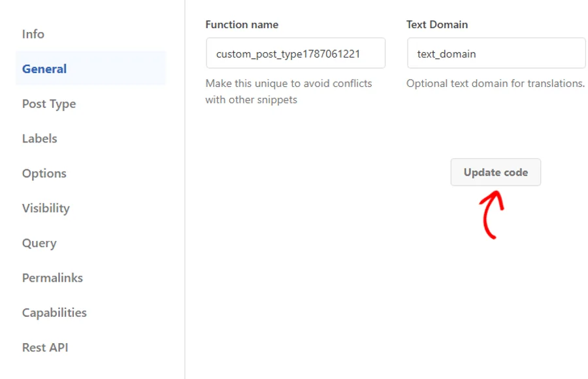Screen dimensions: 588x379
Task: Select the General sidebar tab
Action: (90, 69)
